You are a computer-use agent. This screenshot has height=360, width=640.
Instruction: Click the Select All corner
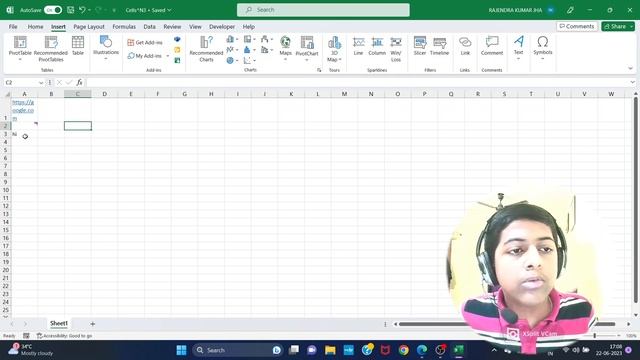(6, 94)
